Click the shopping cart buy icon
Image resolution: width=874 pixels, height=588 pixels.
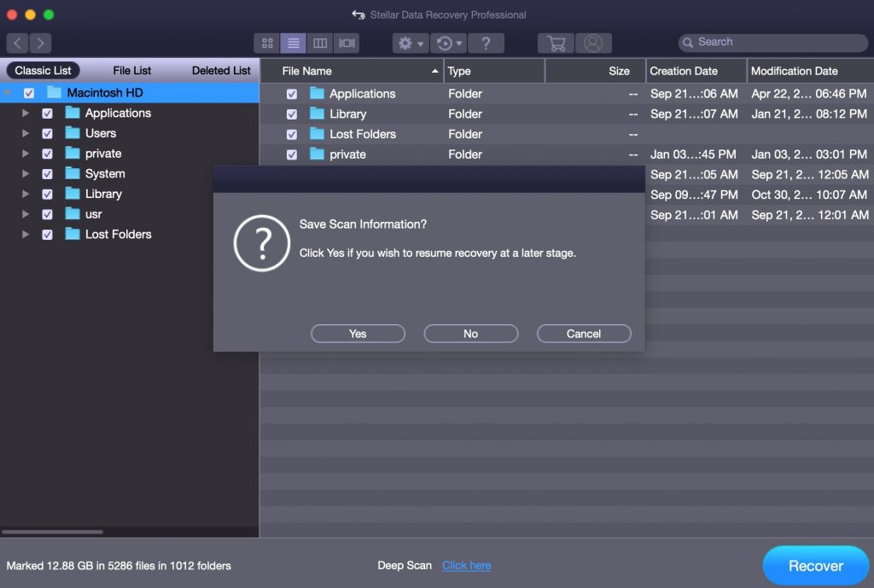pos(556,43)
